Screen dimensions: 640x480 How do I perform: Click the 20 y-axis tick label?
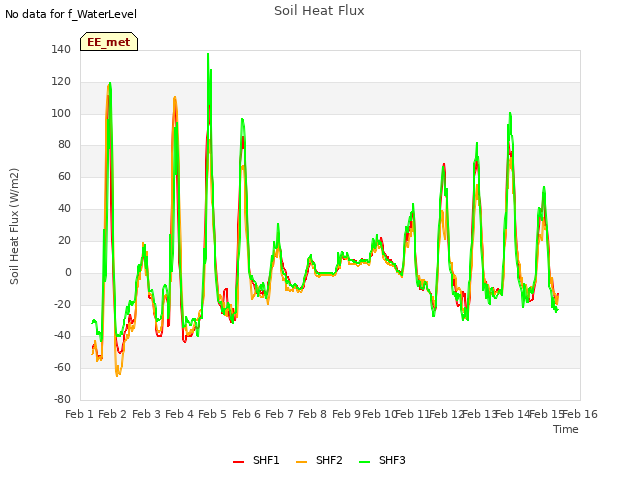[64, 240]
